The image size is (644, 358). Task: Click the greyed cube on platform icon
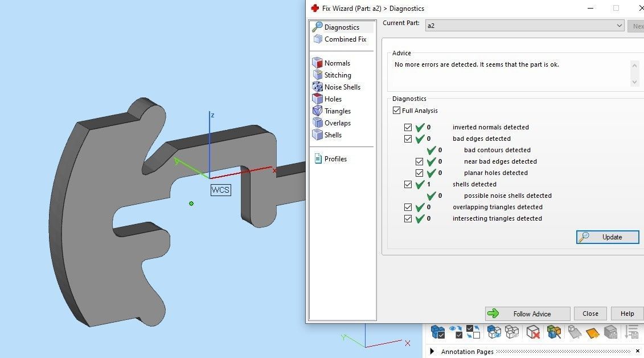(575, 332)
